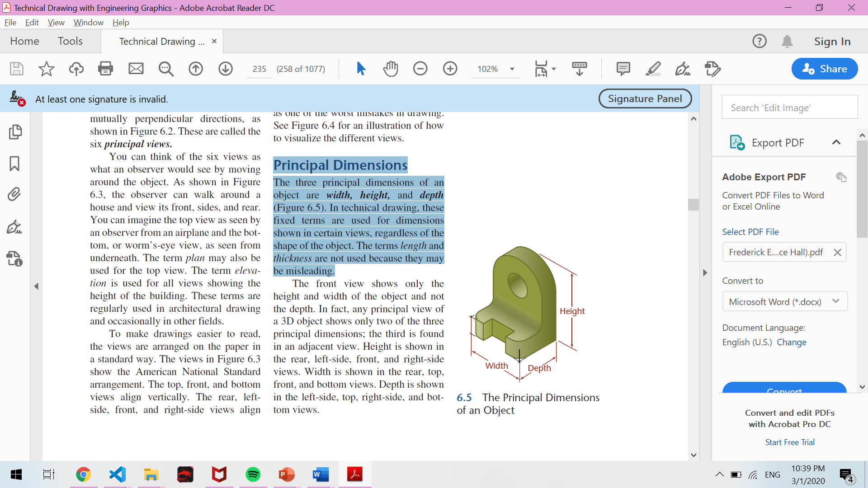868x488 pixels.
Task: Activate the selection arrow tool
Action: coord(360,69)
